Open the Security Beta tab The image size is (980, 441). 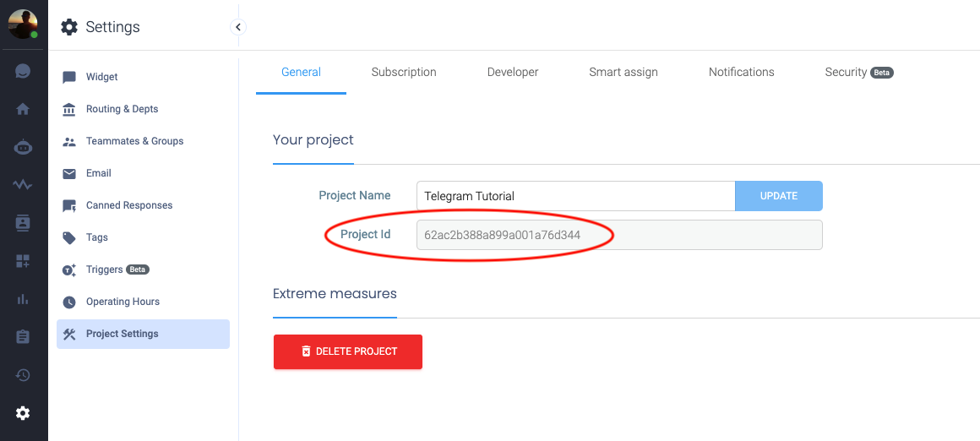pos(858,73)
